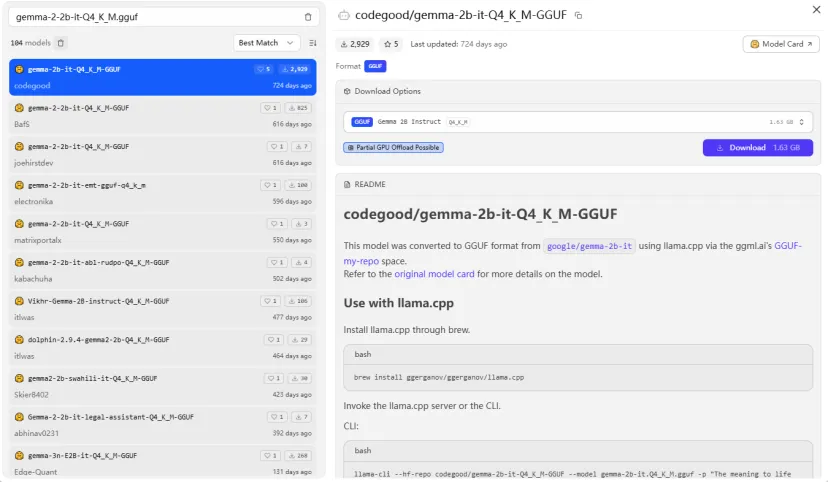Click the 106 downloads badge on Vikhr-Gemma row
Viewport: 828px width, 482px height.
click(298, 301)
